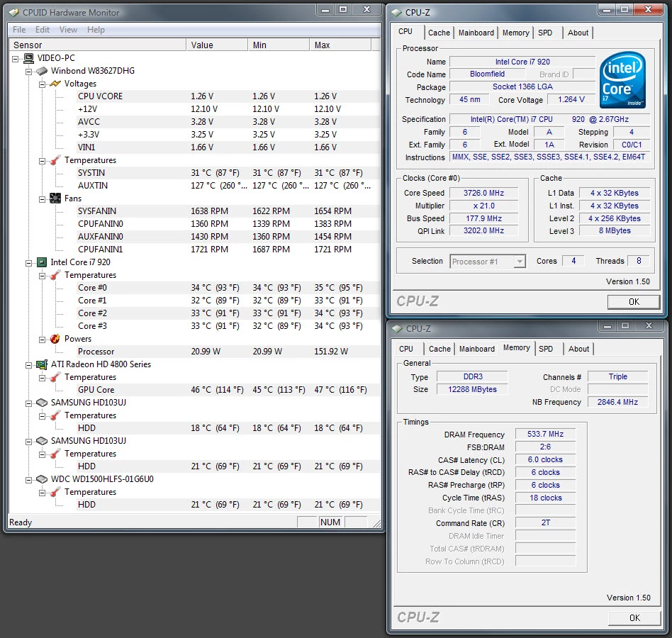Collapse the WDC WD1500HLFS-01G6U0 node

click(29, 480)
